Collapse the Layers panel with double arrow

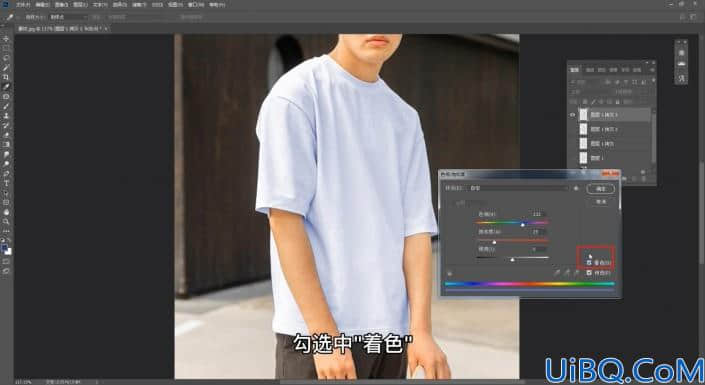[647, 63]
